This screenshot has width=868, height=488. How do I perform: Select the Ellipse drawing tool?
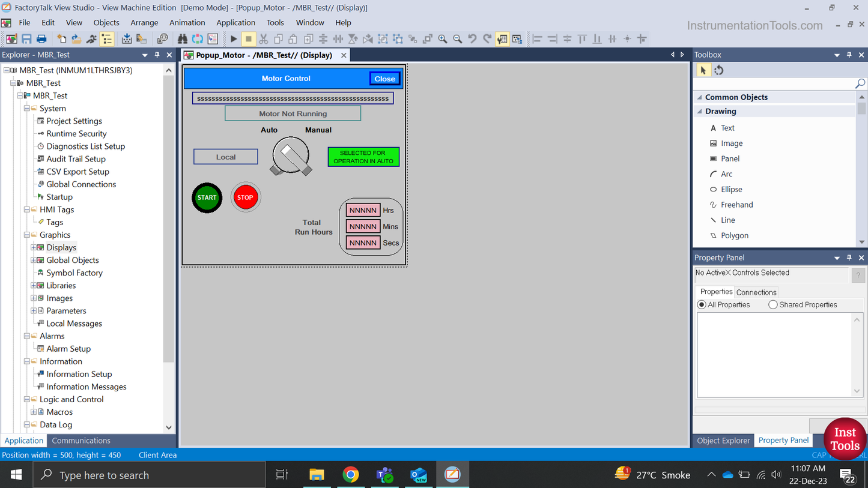click(731, 189)
